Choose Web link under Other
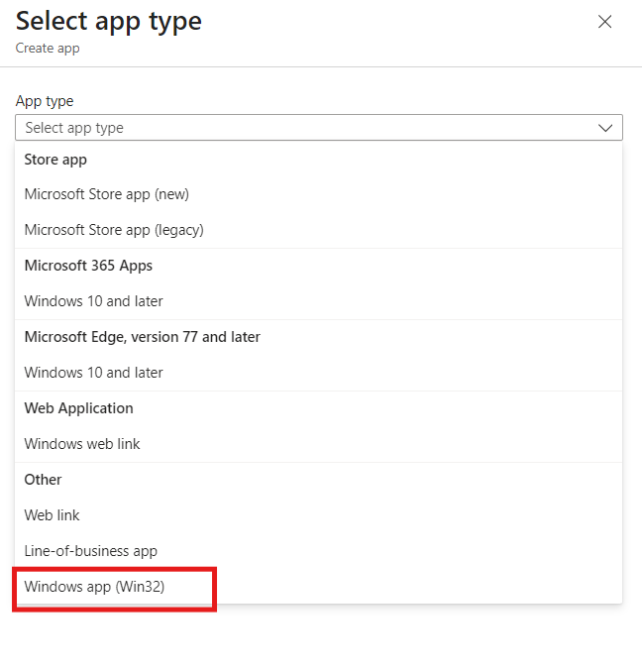 pos(52,515)
